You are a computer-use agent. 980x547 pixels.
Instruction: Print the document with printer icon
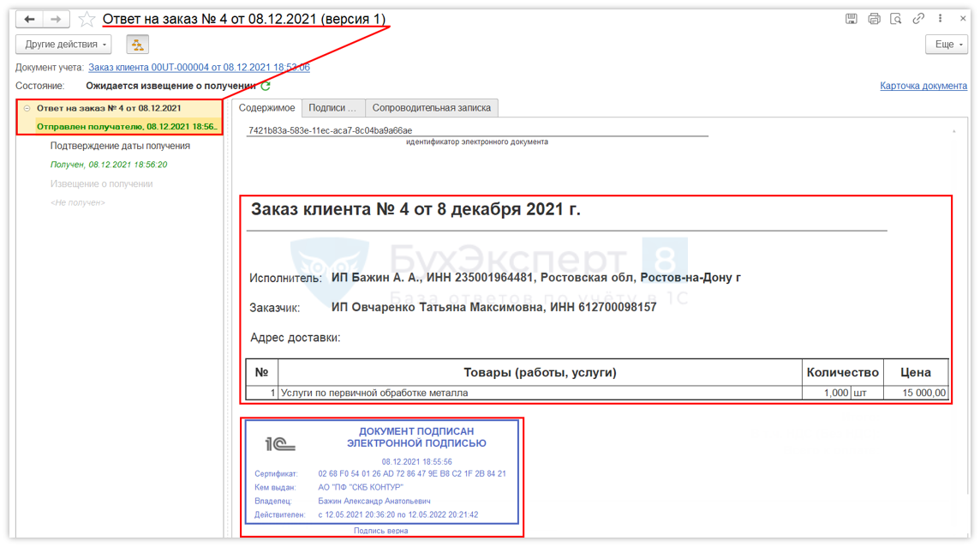tap(874, 19)
